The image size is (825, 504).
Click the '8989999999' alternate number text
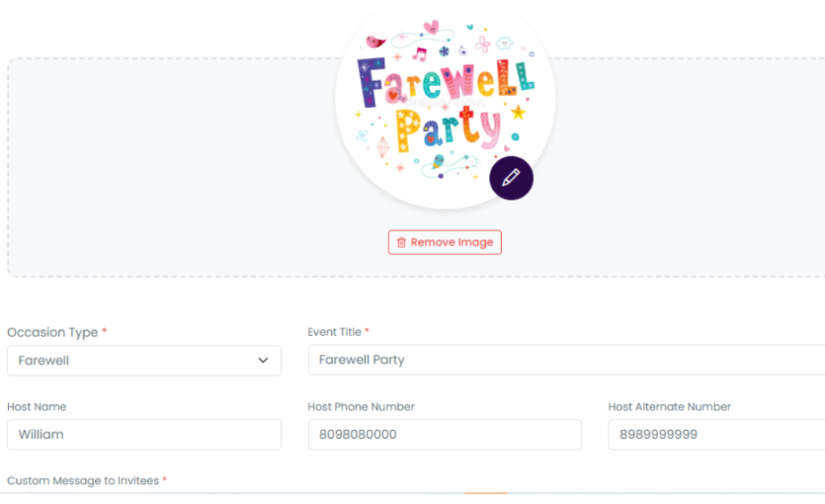point(658,435)
